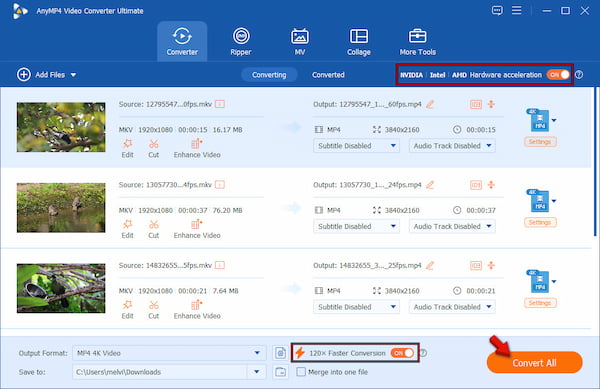The image size is (600, 389).
Task: Open folder icon next to Save to
Action: point(280,372)
